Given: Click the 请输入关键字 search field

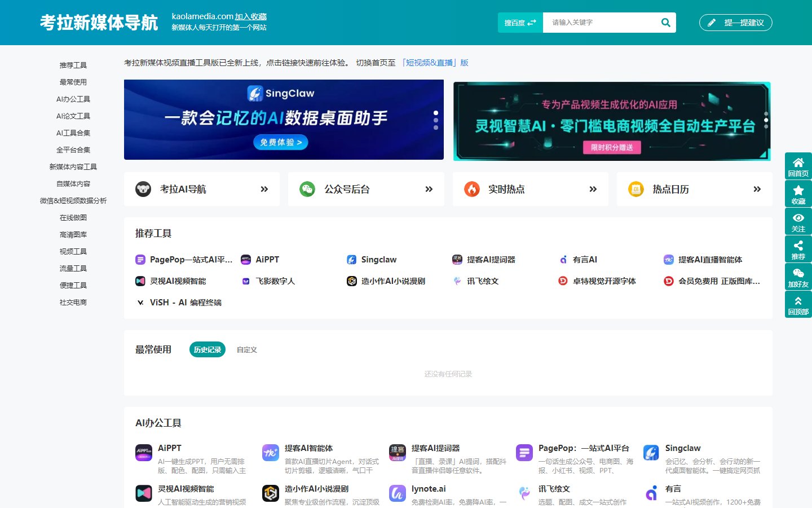Looking at the screenshot, I should [x=601, y=23].
